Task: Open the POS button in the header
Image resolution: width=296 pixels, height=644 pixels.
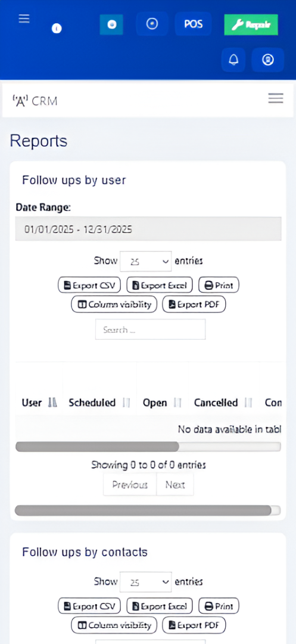Action: click(x=193, y=24)
